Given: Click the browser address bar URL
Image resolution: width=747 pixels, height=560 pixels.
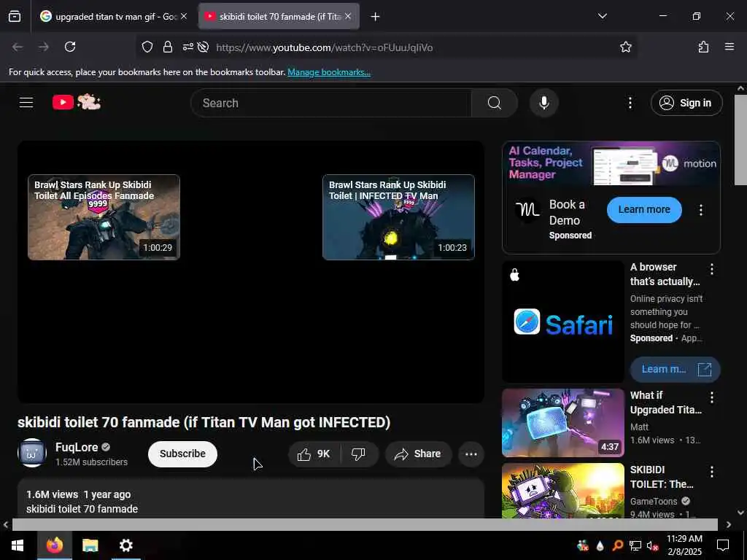Looking at the screenshot, I should click(x=325, y=47).
